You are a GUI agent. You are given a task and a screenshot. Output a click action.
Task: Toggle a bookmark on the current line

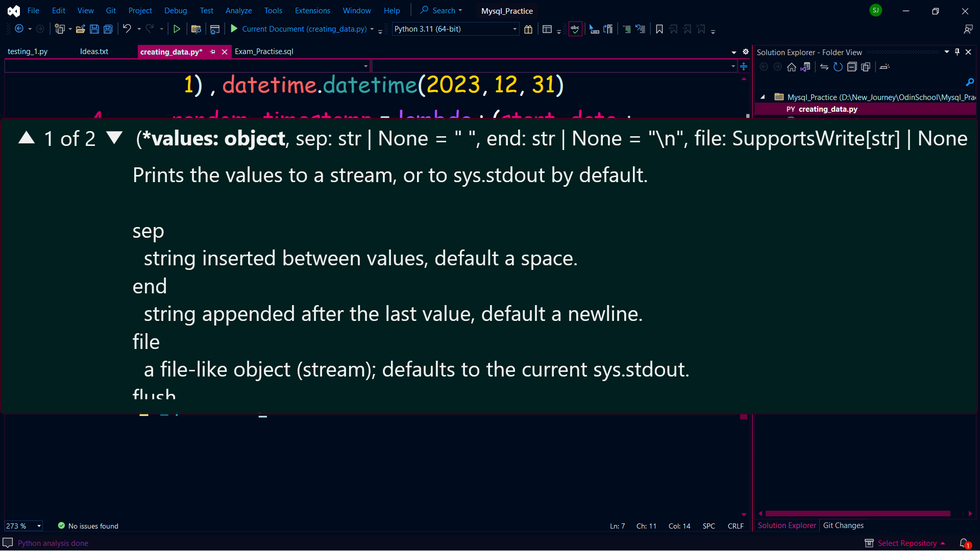click(x=659, y=29)
